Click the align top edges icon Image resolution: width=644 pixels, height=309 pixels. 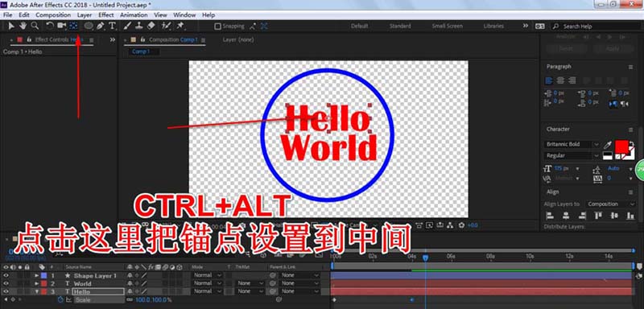[598, 216]
